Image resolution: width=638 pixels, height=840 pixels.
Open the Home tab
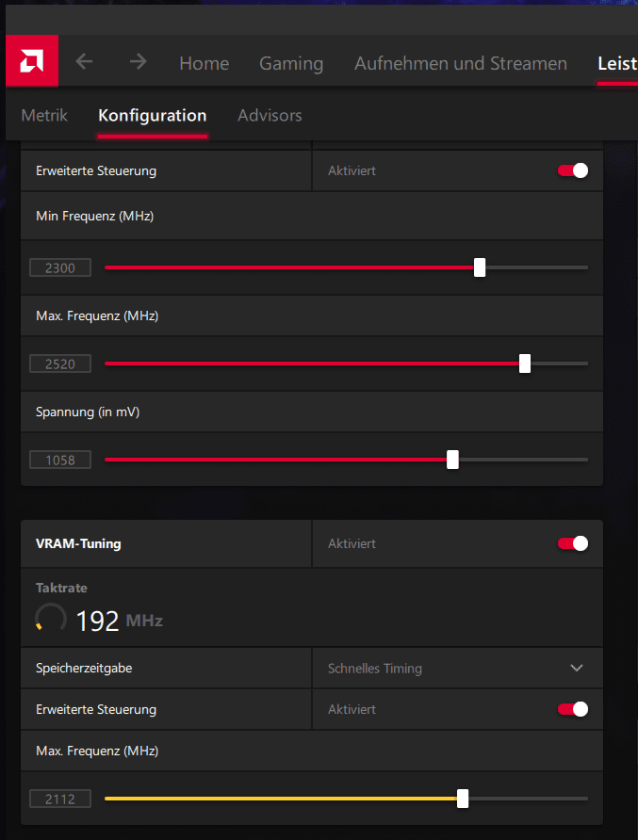(x=204, y=63)
